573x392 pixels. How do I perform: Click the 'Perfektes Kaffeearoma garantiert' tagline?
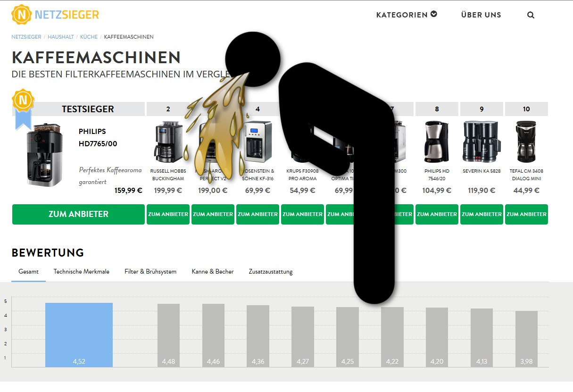[110, 175]
